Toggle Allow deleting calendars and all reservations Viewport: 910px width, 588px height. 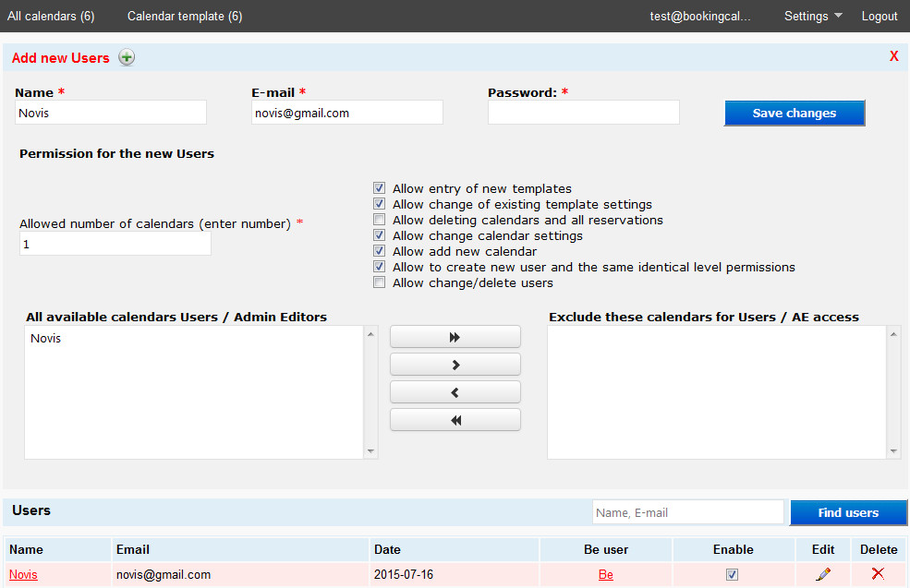(379, 220)
